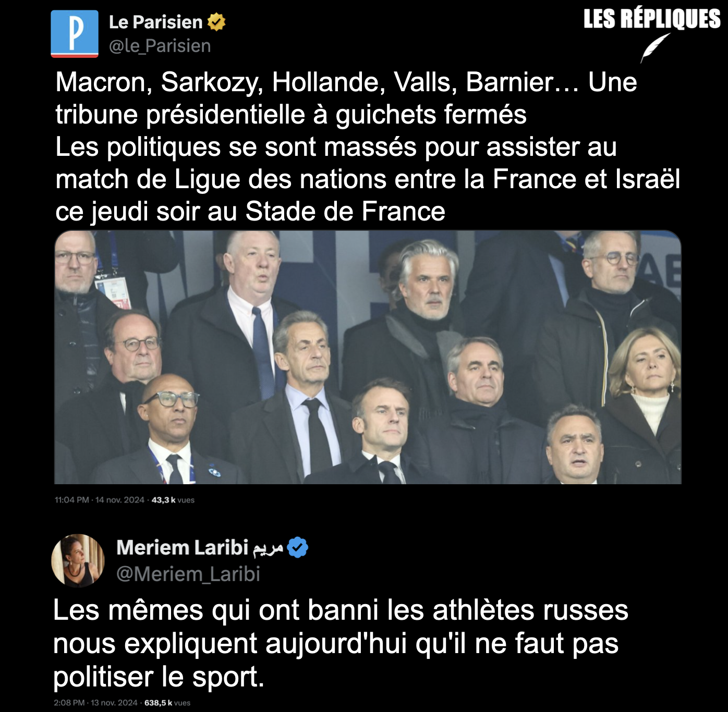Click the 43,3 k vues count
This screenshot has width=728, height=712.
[173, 500]
